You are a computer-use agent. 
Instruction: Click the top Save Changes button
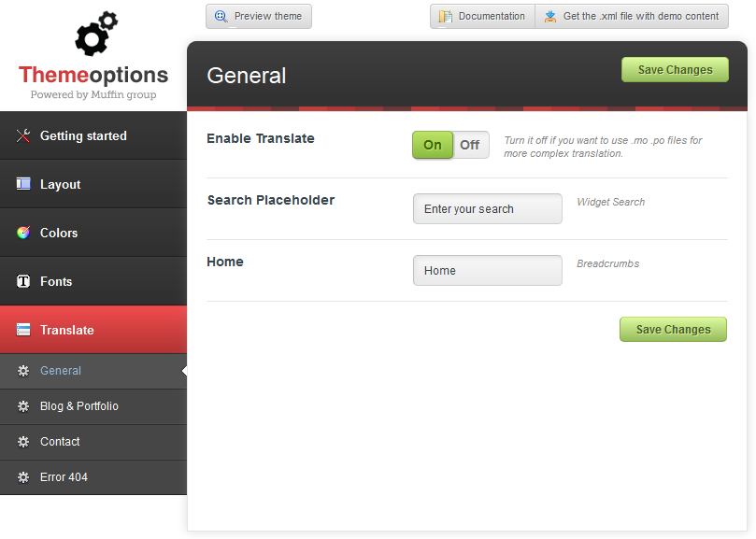click(x=675, y=70)
